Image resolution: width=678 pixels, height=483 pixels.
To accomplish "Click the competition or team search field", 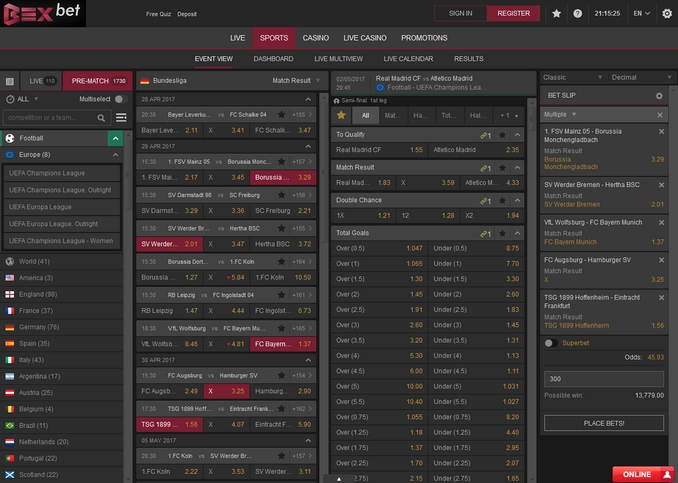I will [55, 118].
